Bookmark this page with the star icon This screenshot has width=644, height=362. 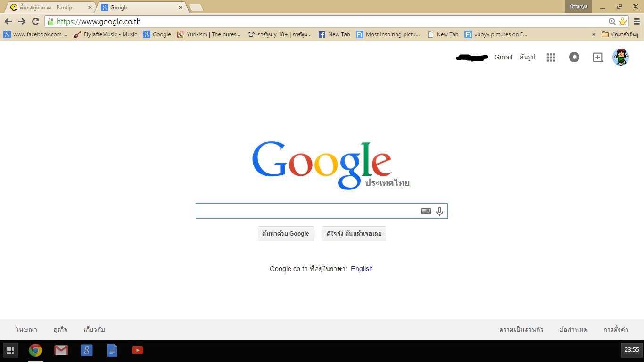622,21
